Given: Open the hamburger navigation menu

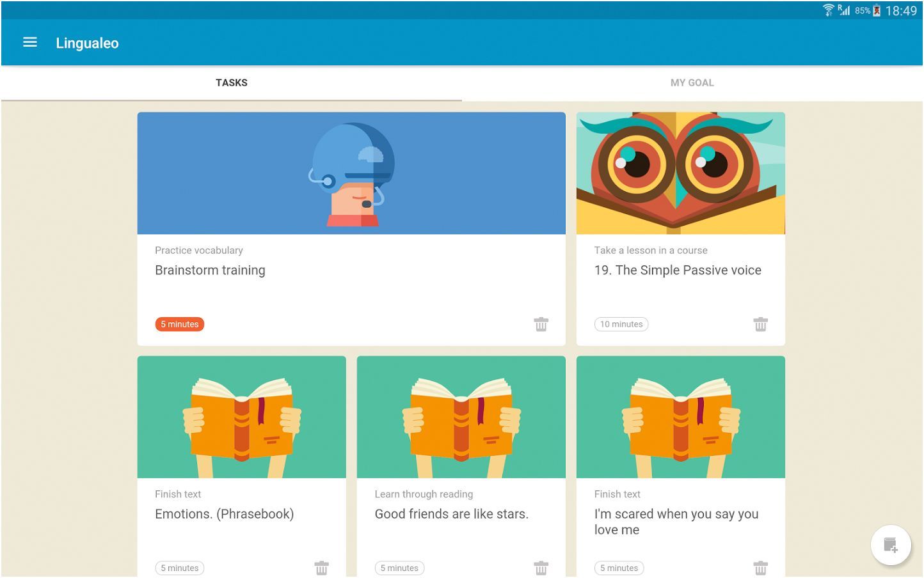Looking at the screenshot, I should tap(29, 43).
